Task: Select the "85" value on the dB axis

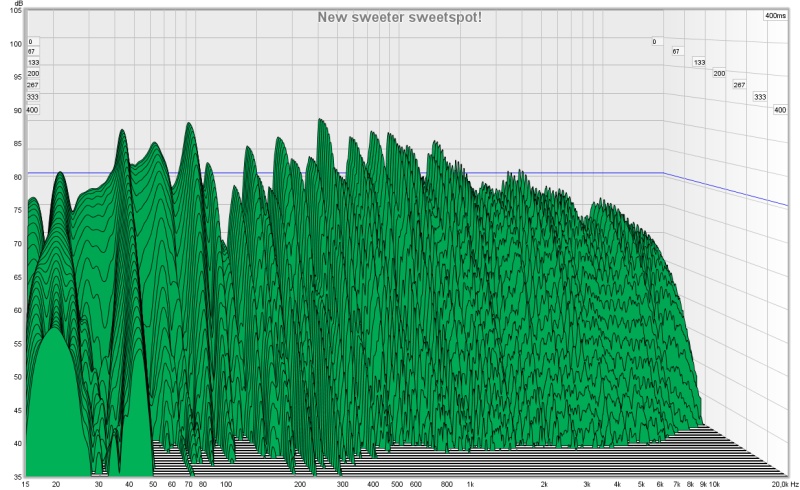Action: coord(17,144)
